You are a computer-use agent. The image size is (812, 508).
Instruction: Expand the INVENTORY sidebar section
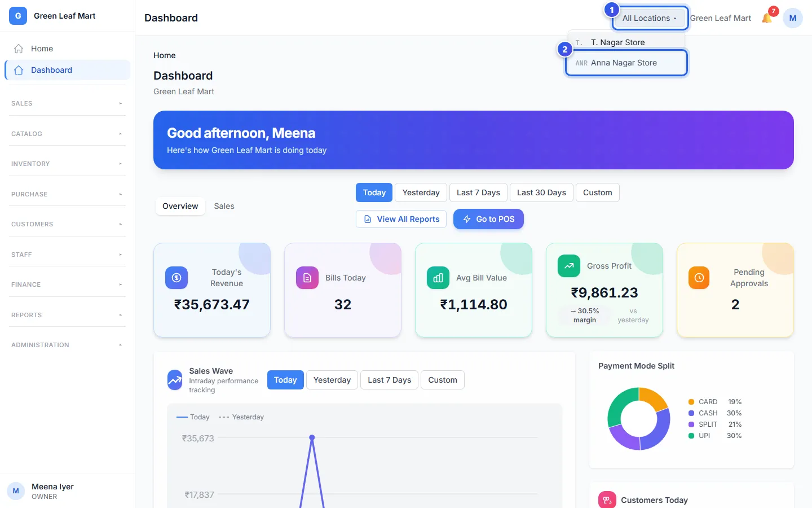[x=67, y=164]
